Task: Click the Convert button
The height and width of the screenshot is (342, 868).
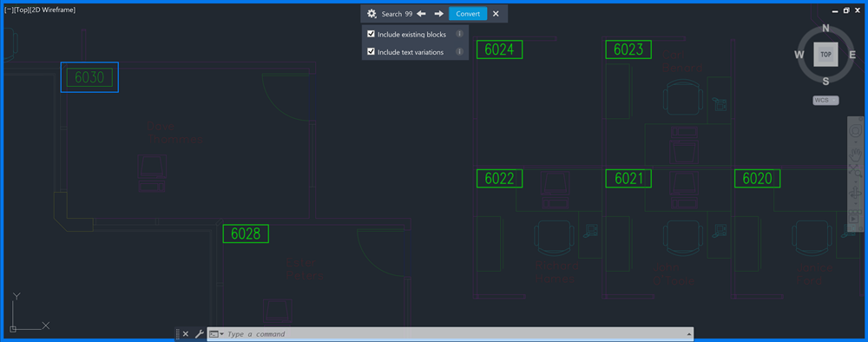Action: (x=468, y=14)
